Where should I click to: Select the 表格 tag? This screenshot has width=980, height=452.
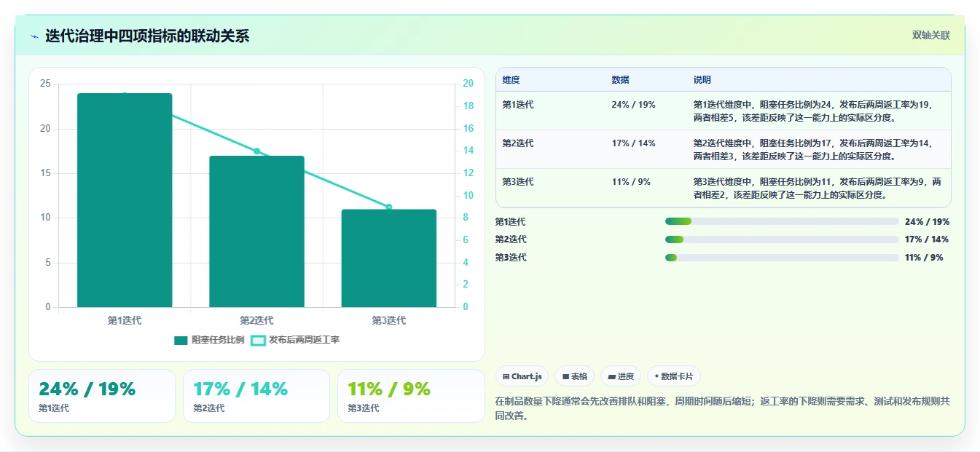pyautogui.click(x=574, y=376)
